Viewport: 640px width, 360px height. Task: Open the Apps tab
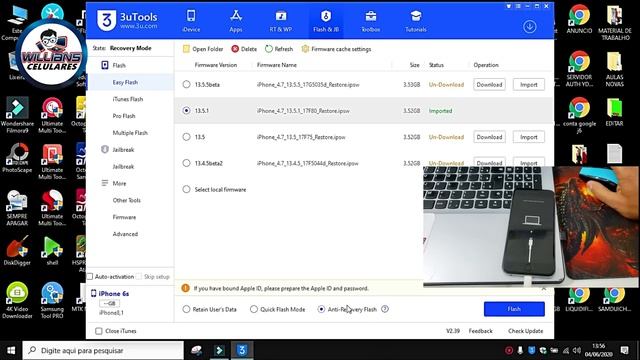236,21
